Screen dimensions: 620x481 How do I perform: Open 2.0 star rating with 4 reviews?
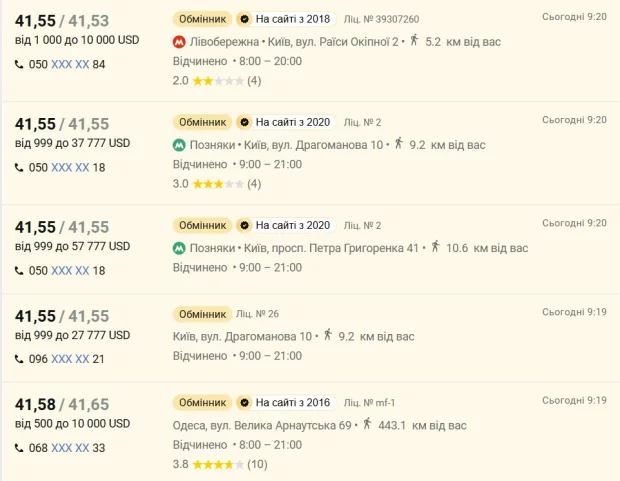(x=217, y=81)
